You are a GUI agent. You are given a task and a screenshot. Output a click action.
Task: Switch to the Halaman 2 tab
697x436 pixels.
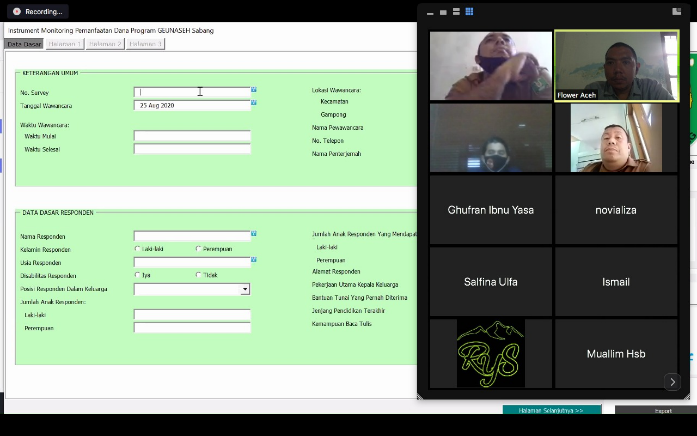click(x=104, y=44)
